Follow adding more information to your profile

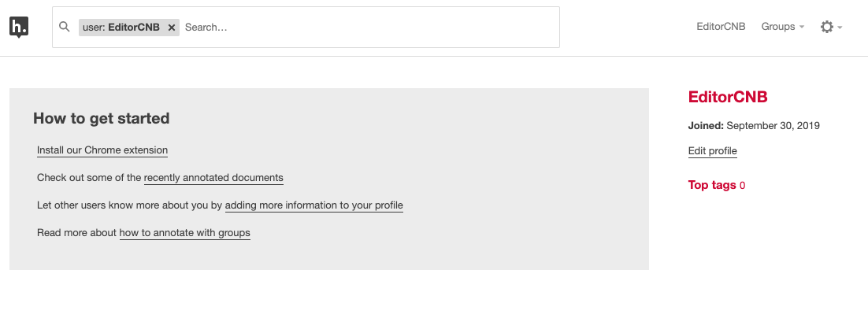[x=313, y=205]
